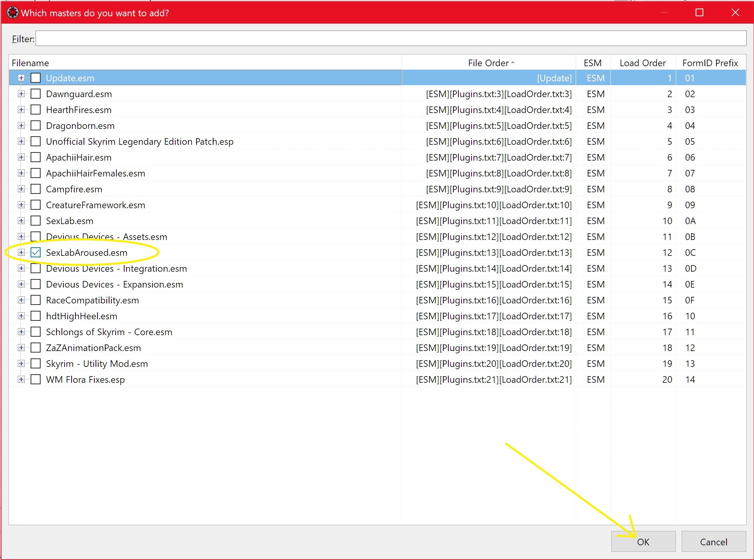Viewport: 754px width, 560px height.
Task: Select the Devious Devices - Integration.esm row
Action: [378, 268]
